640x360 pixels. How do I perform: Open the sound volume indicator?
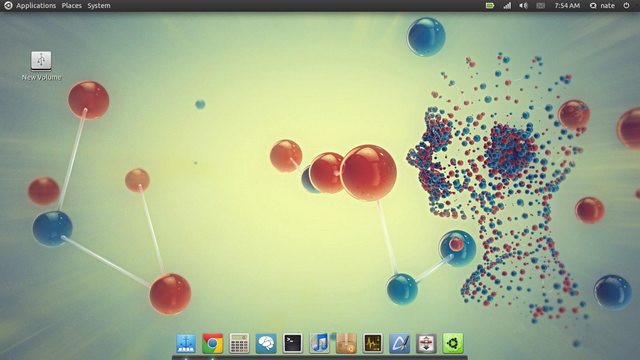[x=523, y=6]
